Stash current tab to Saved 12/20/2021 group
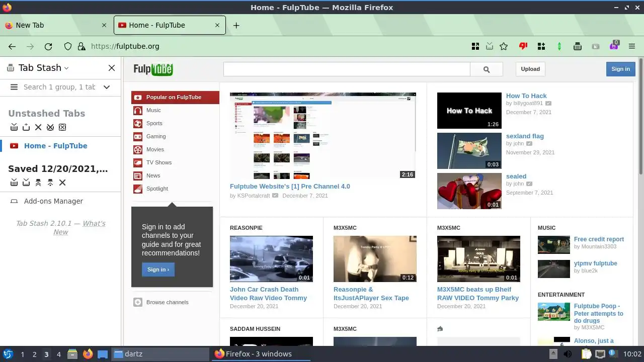 pyautogui.click(x=26, y=183)
